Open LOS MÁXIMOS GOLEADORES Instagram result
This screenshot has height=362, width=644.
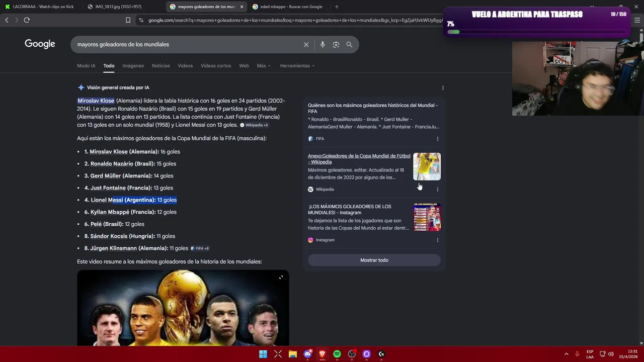pyautogui.click(x=350, y=210)
